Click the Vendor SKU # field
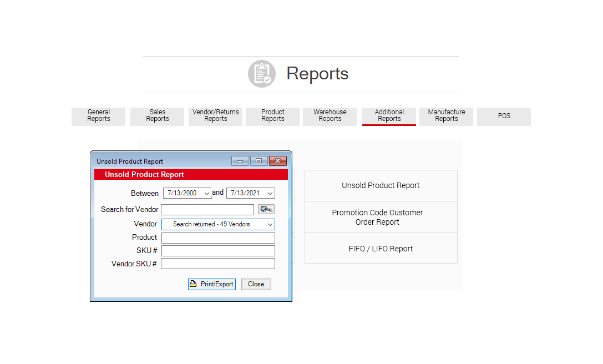Image resolution: width=603 pixels, height=364 pixels. click(218, 264)
